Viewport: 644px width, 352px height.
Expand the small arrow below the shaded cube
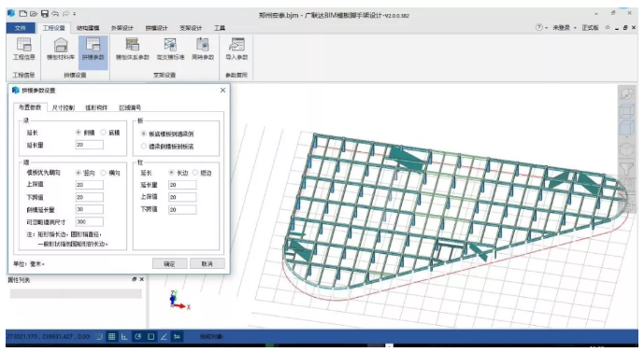pos(626,137)
